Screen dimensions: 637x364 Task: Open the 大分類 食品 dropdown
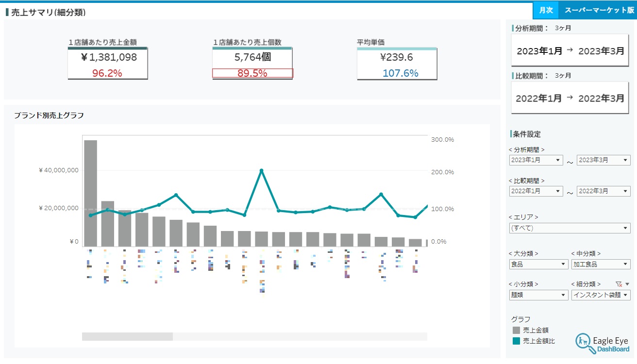[x=538, y=265]
